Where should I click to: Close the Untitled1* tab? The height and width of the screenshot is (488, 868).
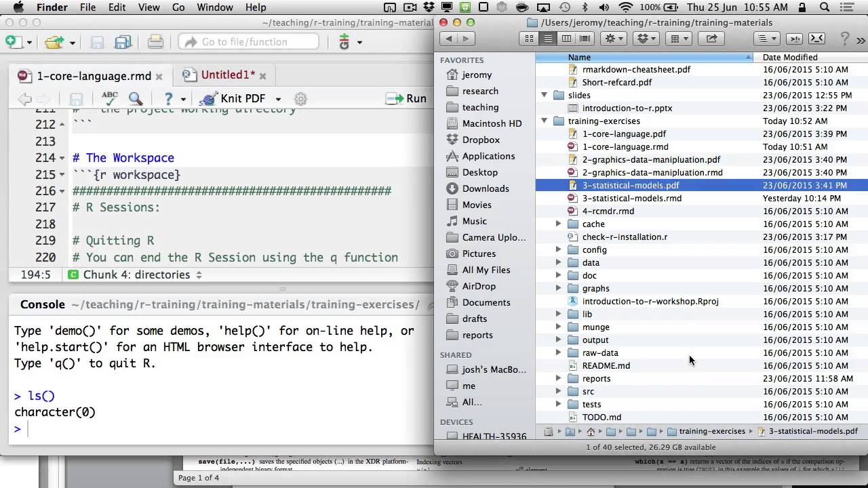(x=263, y=76)
